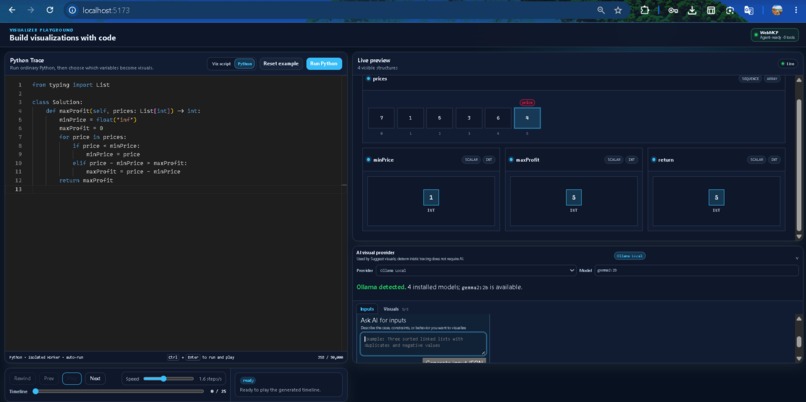
Task: Click the SCALAR tag on the return panel
Action: [x=756, y=160]
